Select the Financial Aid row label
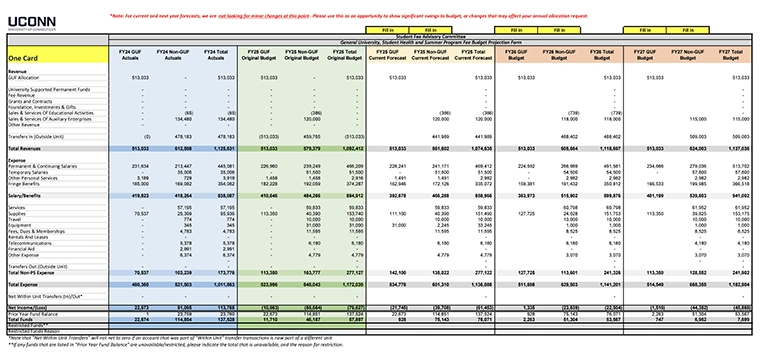 [21, 249]
